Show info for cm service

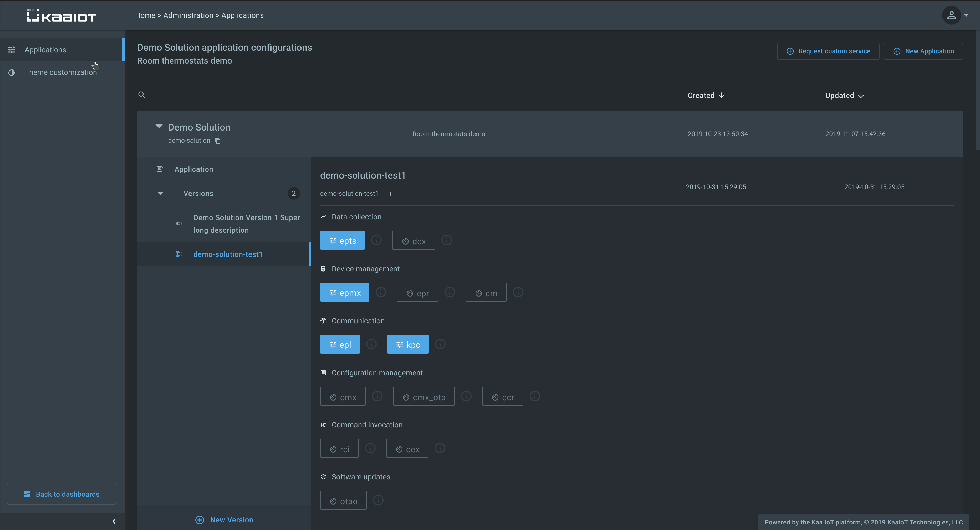[518, 292]
